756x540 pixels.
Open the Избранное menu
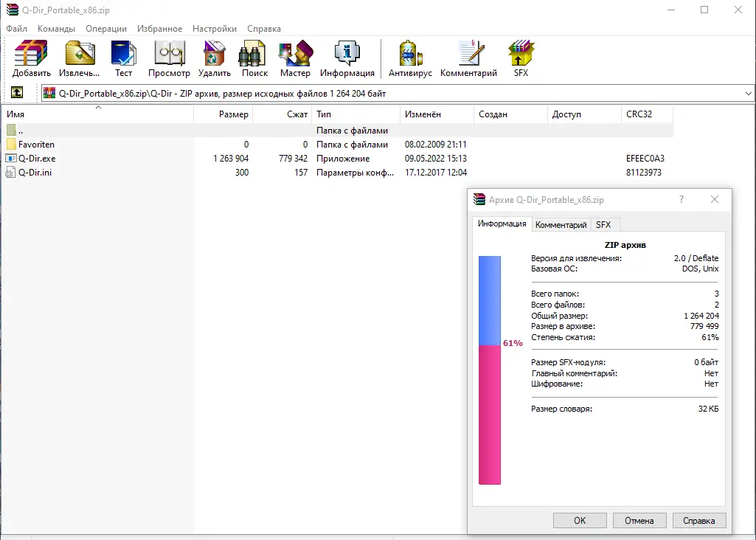(x=159, y=29)
